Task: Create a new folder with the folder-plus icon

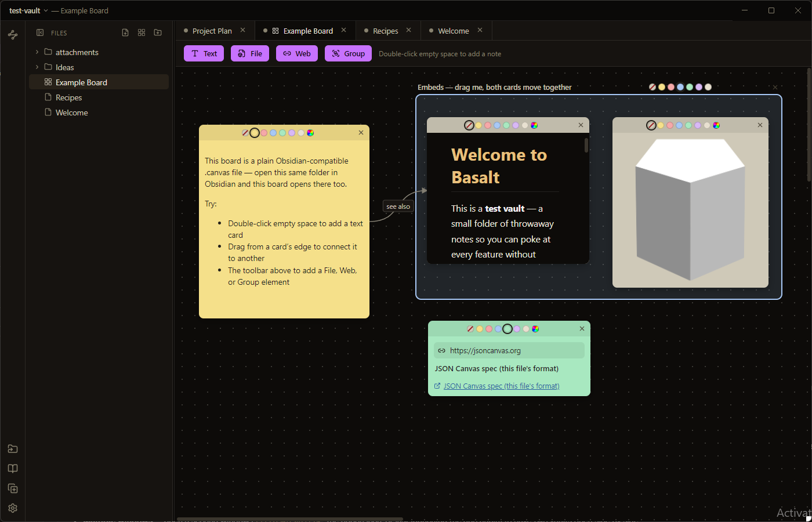Action: pos(158,33)
